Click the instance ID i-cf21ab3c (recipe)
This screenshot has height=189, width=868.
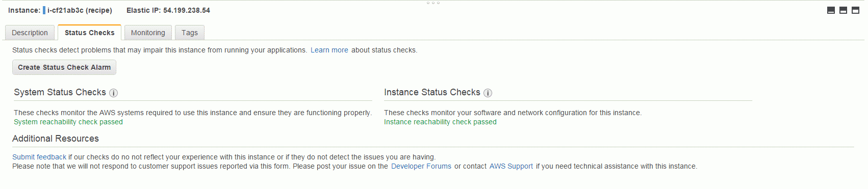click(x=80, y=10)
